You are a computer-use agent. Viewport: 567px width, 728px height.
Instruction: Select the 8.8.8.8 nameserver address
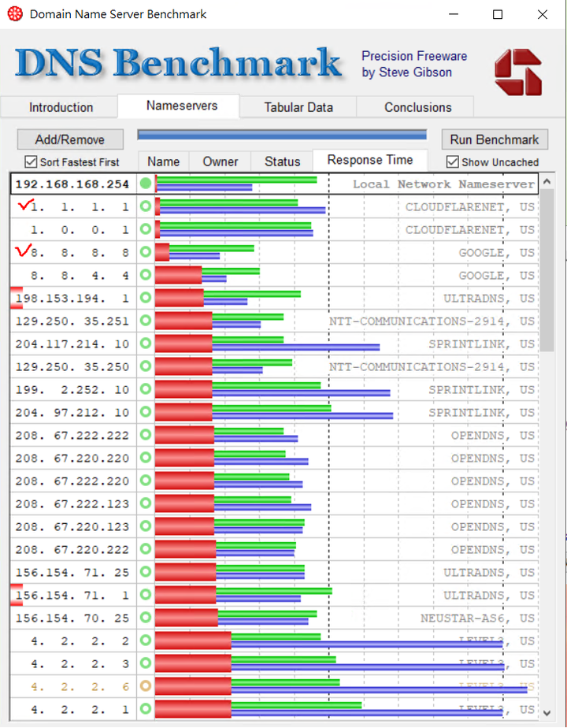80,253
